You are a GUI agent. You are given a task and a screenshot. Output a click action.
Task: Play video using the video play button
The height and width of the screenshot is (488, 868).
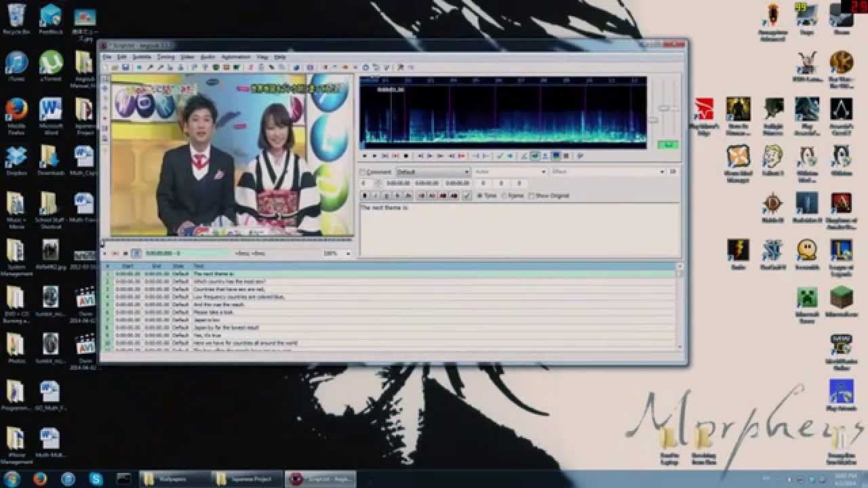tap(104, 253)
